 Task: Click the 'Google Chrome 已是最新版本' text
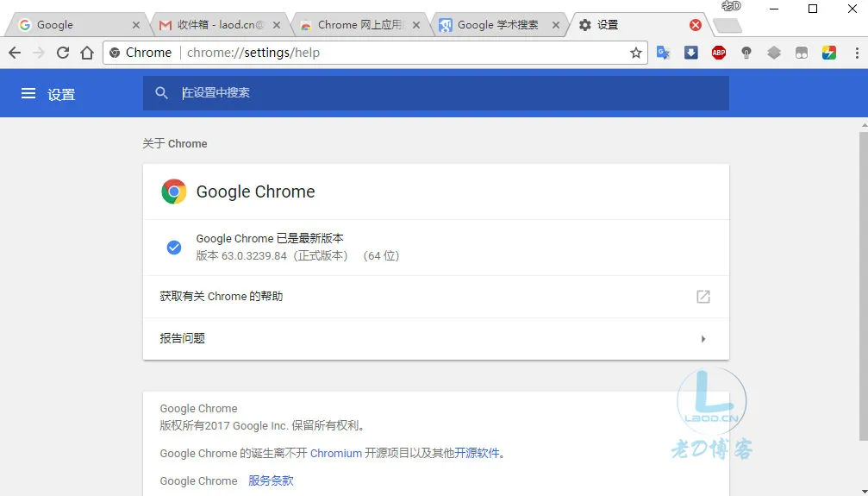pos(270,238)
